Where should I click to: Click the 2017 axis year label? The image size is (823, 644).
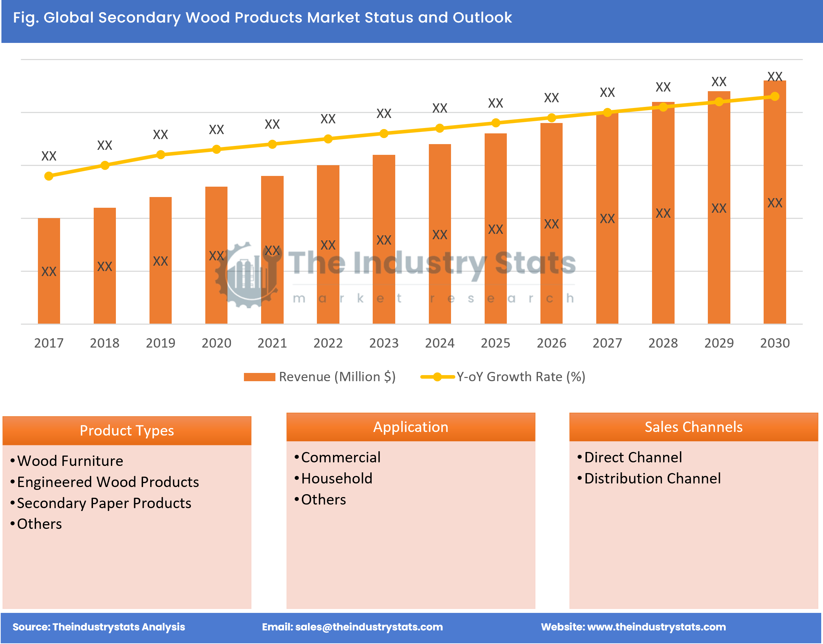49,343
